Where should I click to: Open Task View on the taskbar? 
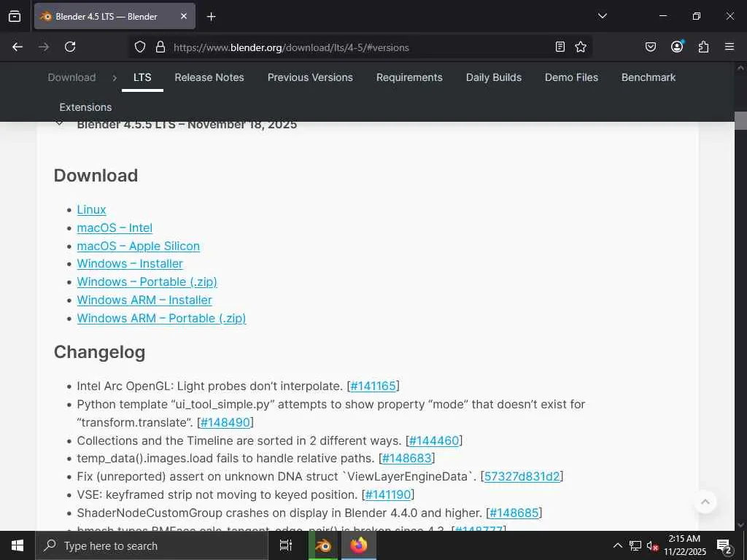[286, 545]
